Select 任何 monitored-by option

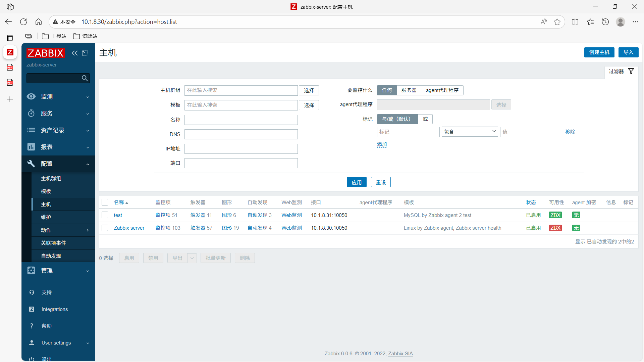(x=387, y=90)
